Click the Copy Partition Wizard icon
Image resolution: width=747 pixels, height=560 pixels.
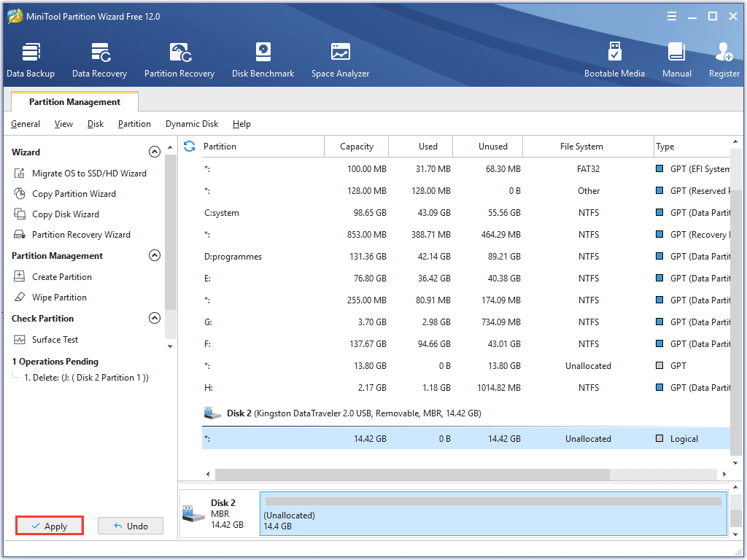point(20,194)
